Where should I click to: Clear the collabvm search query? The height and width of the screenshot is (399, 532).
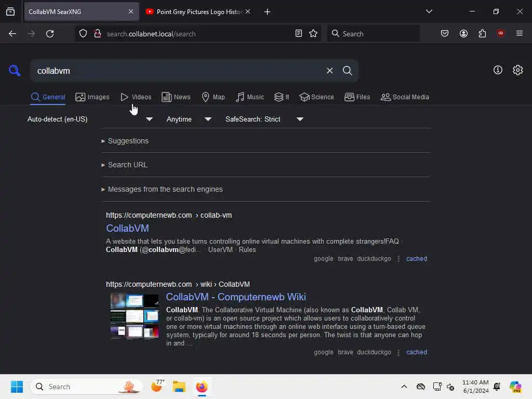[x=329, y=71]
